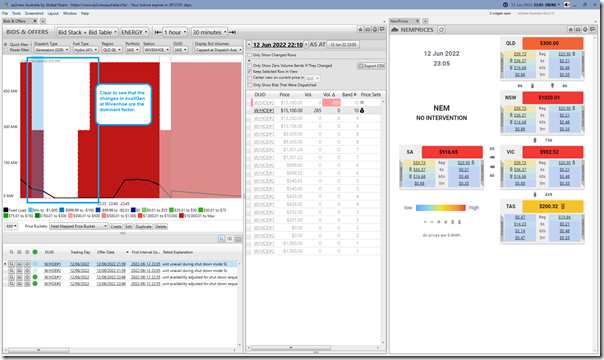The height and width of the screenshot is (360, 604).
Task: Click the Rebid Explanation column header
Action: click(x=178, y=252)
